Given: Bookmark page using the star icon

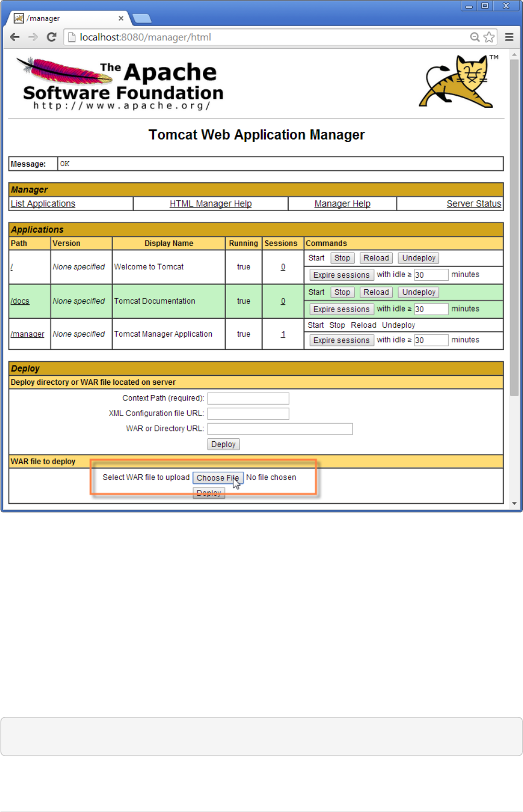Looking at the screenshot, I should click(489, 37).
